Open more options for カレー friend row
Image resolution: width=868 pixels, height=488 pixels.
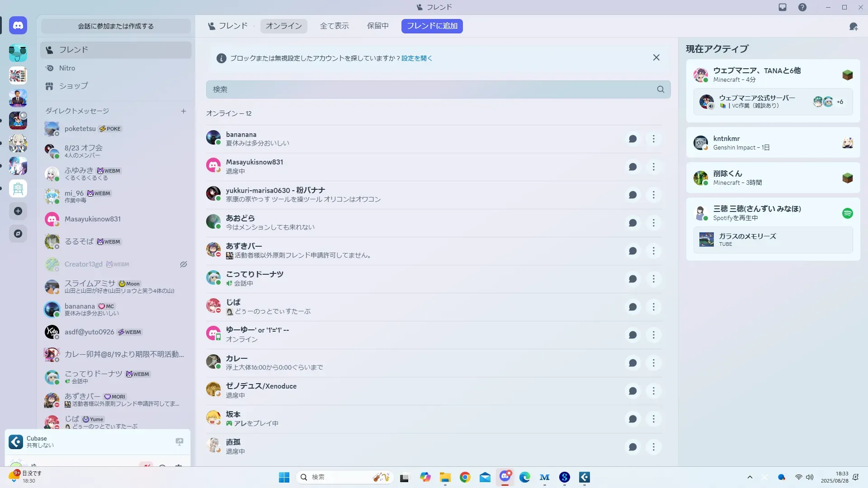(x=653, y=363)
